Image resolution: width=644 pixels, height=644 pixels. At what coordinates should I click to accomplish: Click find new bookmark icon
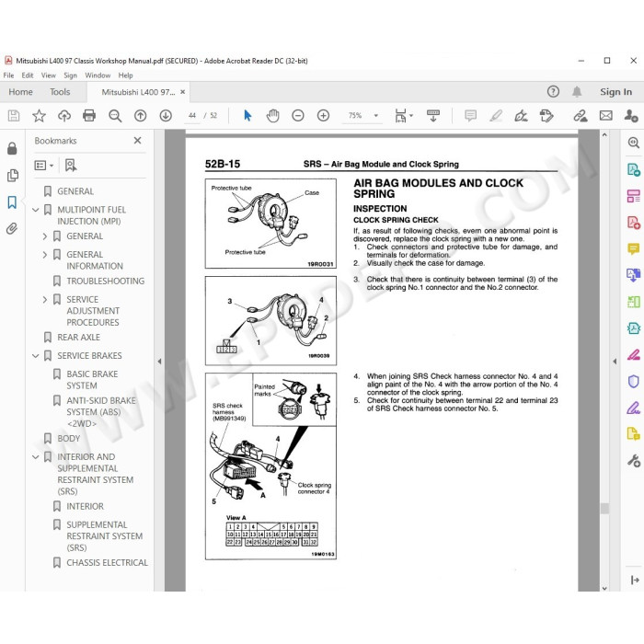coord(71,165)
